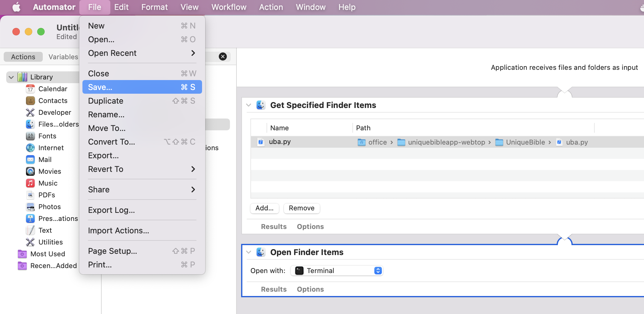This screenshot has width=644, height=314.
Task: Expand Open Recent submenu
Action: 142,53
